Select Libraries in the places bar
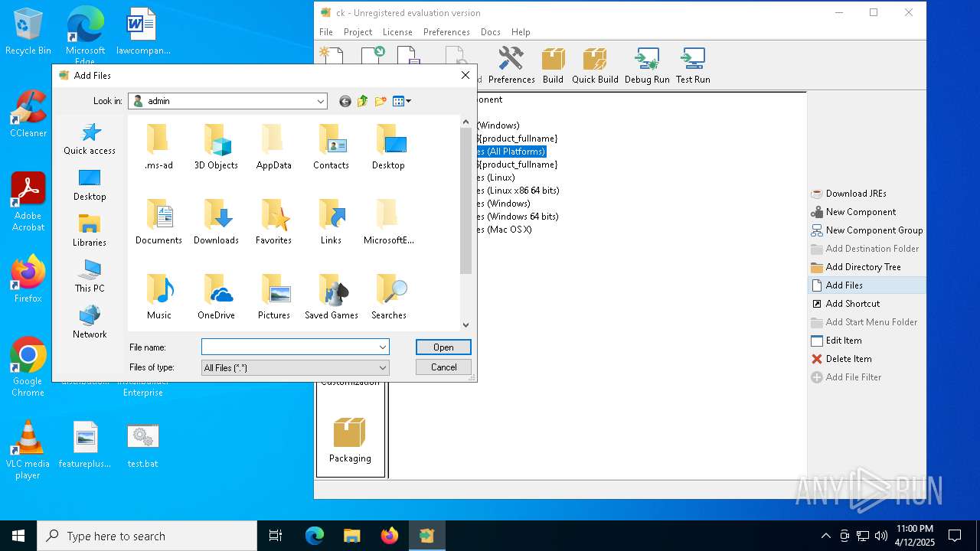 90,231
